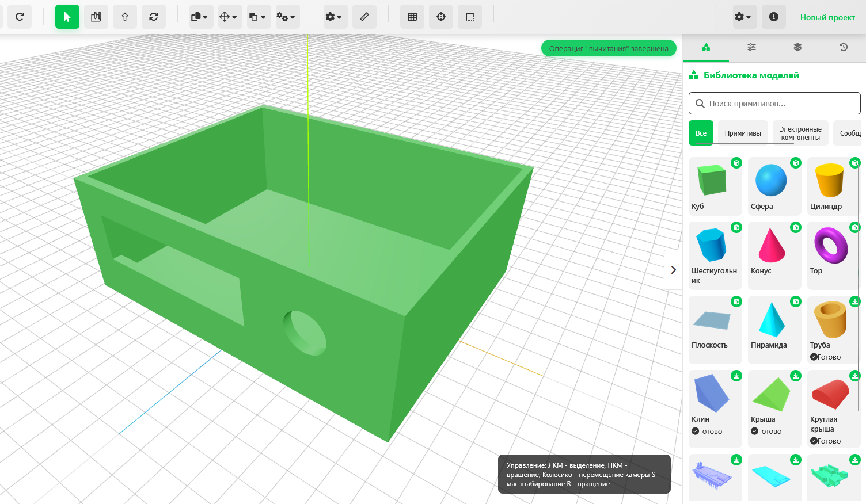Click the circular arrows rotate tool
The width and height of the screenshot is (866, 504).
tap(154, 17)
